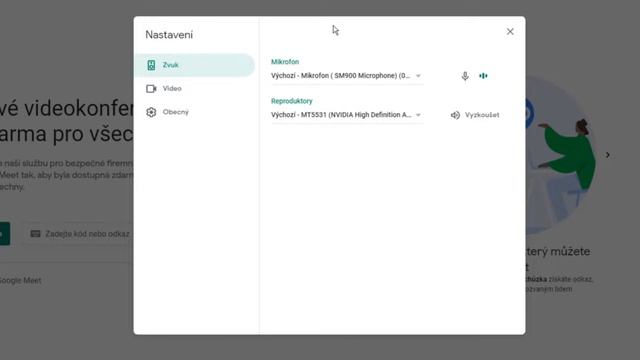Click the gear icon beside Obecný
Viewport: 640px width, 360px height.
[151, 112]
